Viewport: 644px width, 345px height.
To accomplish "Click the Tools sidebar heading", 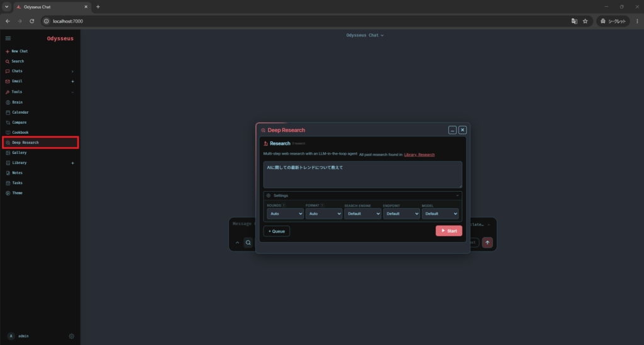I will click(x=17, y=92).
